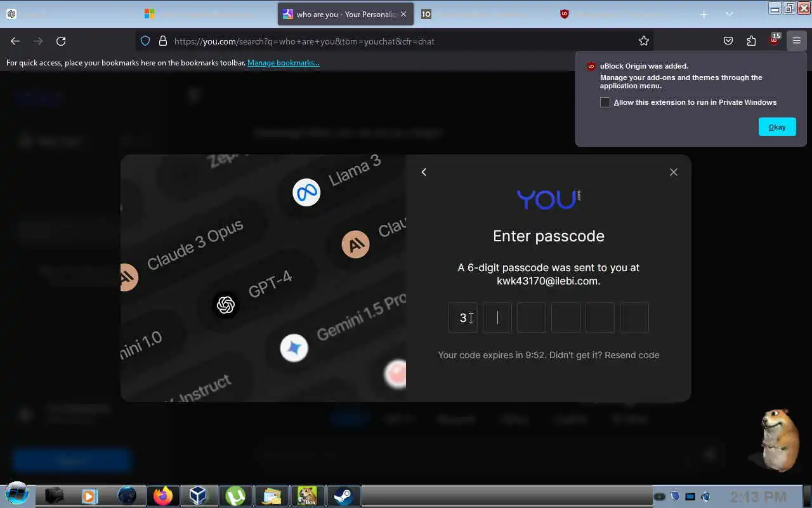Open the file explorer folder taskbar icon
The height and width of the screenshot is (508, 812).
(272, 495)
